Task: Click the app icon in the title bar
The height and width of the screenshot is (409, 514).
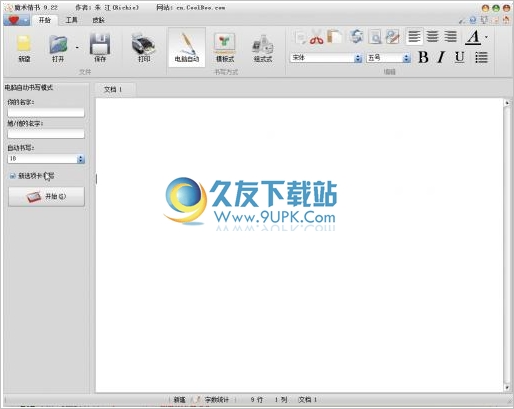Action: [x=8, y=7]
